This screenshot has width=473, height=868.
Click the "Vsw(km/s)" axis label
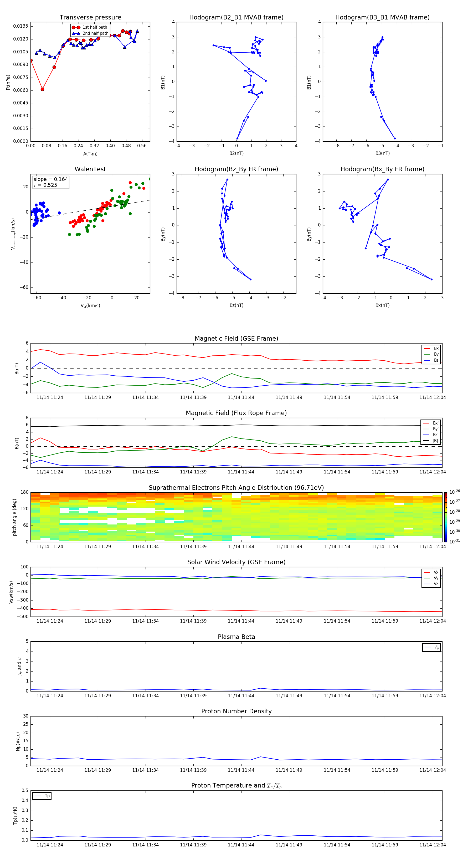11,592
